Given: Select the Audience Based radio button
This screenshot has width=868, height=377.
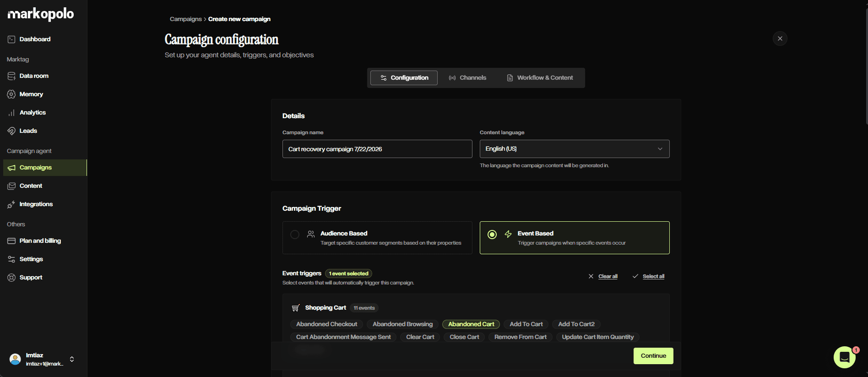Looking at the screenshot, I should click(295, 235).
